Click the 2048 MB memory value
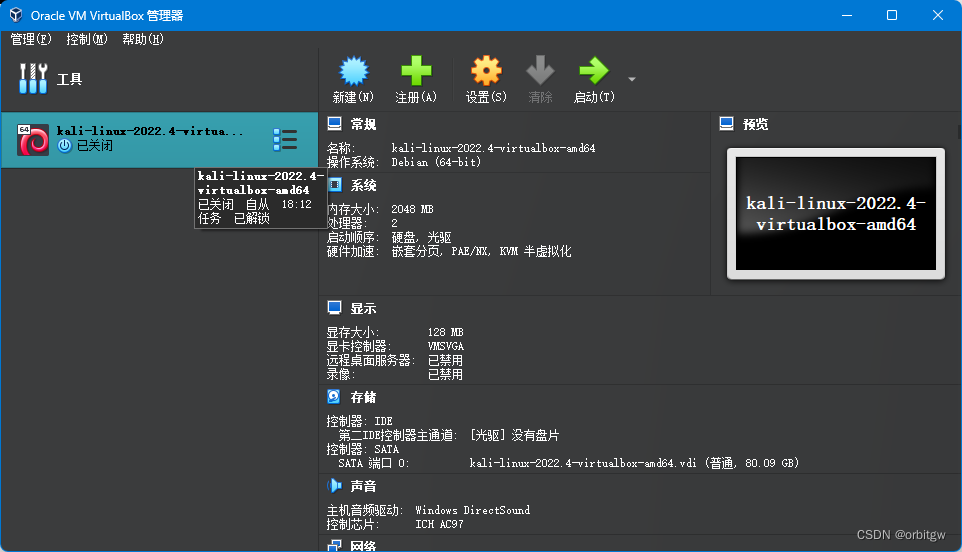The height and width of the screenshot is (552, 962). 412,209
